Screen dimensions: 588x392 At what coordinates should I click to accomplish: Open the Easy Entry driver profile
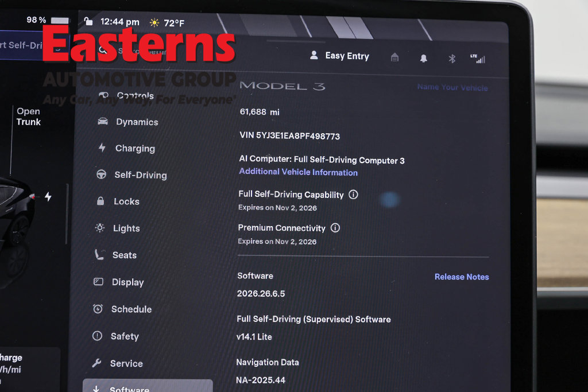[340, 56]
